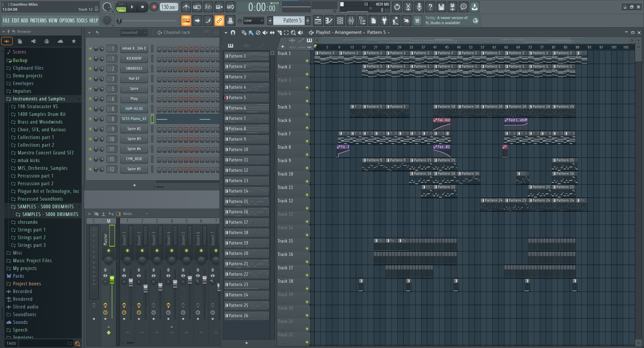Select the Paint brush tool in Playlist
The image size is (644, 348).
251,32
